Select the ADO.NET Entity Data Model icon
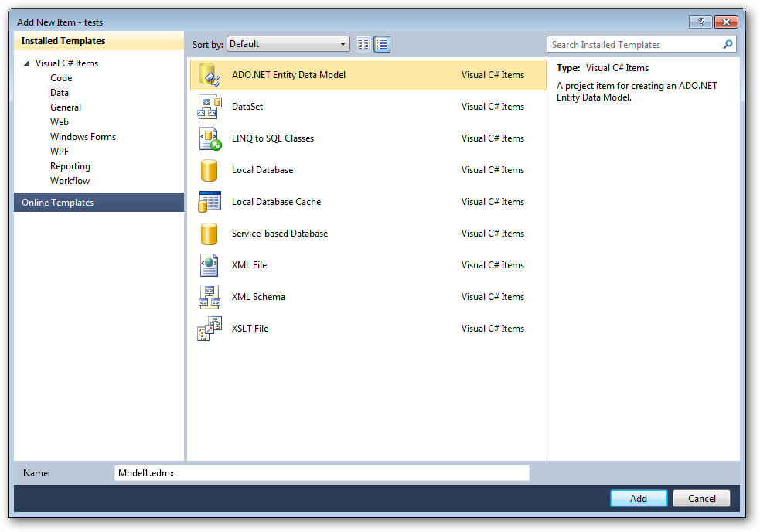760x532 pixels. click(x=210, y=75)
